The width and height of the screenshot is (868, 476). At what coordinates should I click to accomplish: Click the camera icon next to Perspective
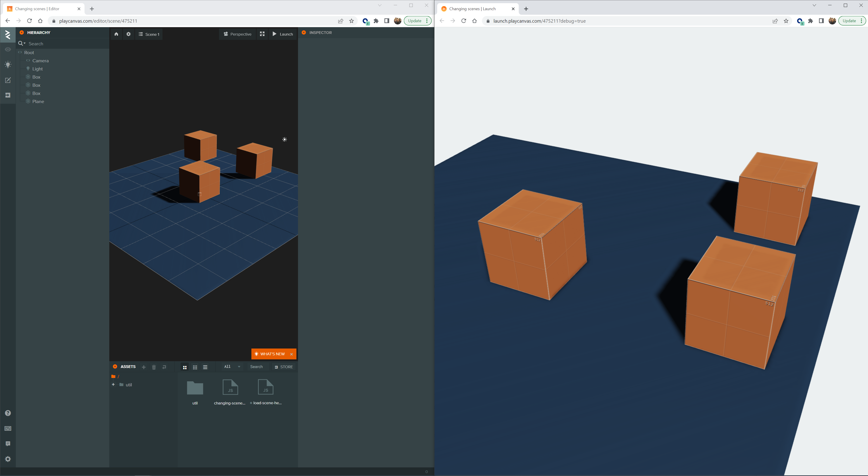pyautogui.click(x=226, y=34)
